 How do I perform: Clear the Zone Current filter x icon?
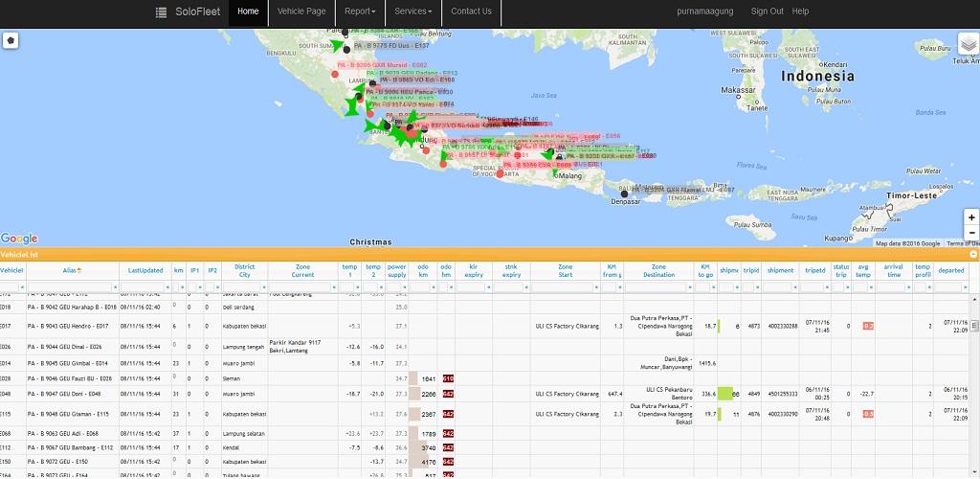point(334,287)
